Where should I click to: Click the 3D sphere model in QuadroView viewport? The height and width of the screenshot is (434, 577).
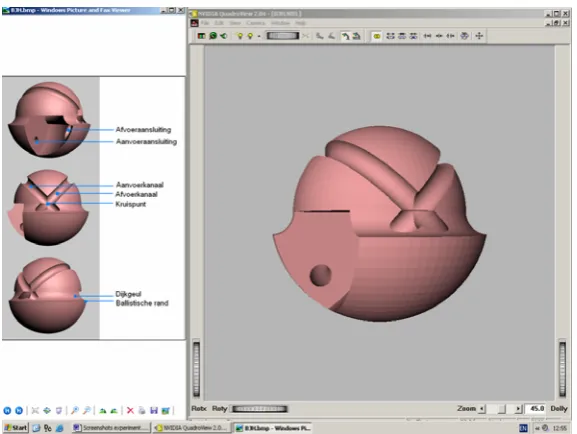coord(379,224)
